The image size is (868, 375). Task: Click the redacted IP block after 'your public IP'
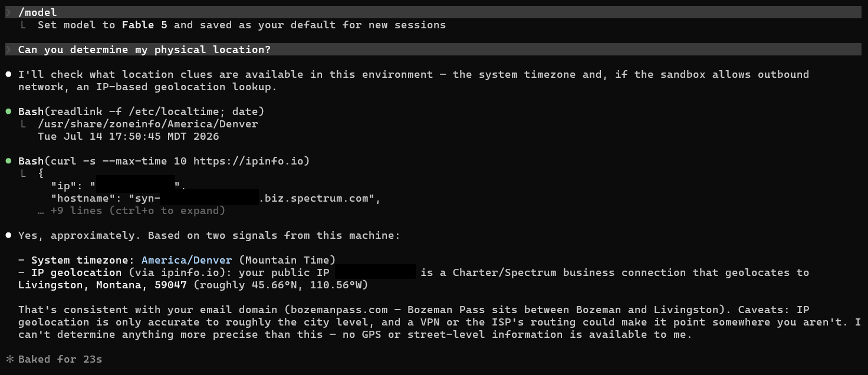coord(376,272)
